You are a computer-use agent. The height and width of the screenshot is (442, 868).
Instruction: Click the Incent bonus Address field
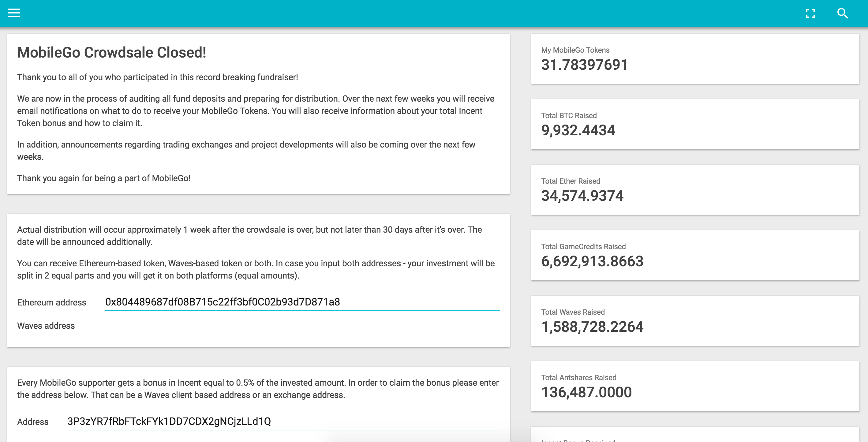point(283,421)
